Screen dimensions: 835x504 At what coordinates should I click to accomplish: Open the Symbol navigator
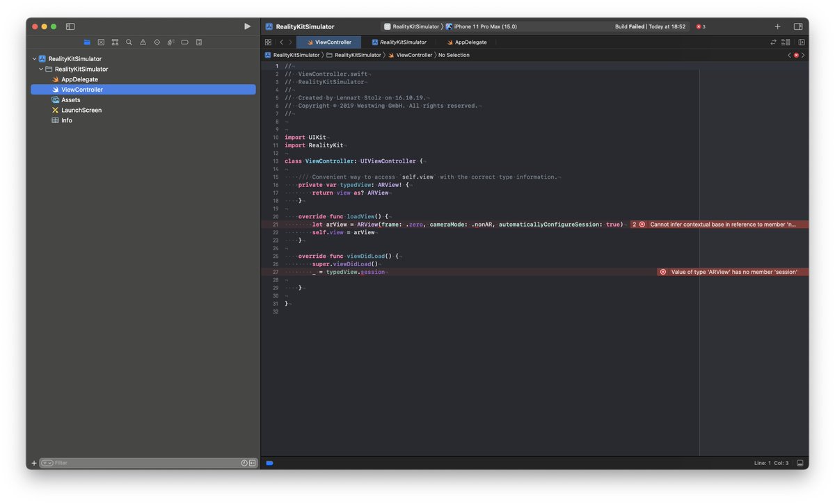pyautogui.click(x=115, y=42)
